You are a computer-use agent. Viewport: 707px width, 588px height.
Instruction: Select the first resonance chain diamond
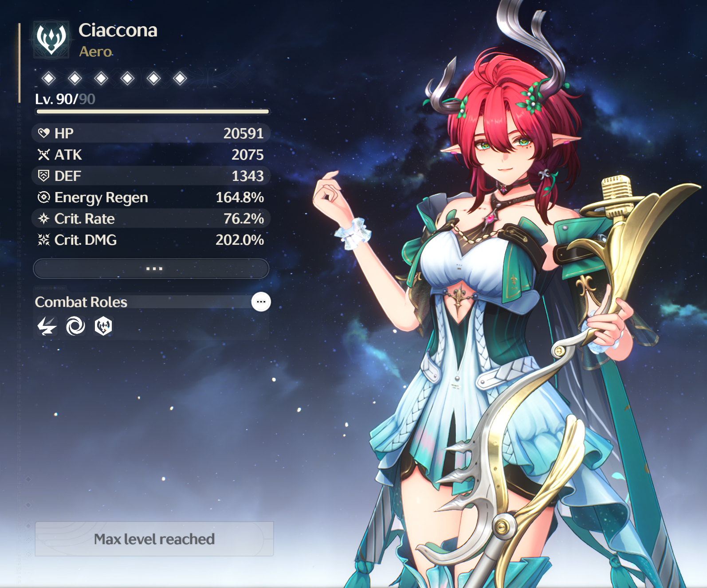pyautogui.click(x=48, y=78)
